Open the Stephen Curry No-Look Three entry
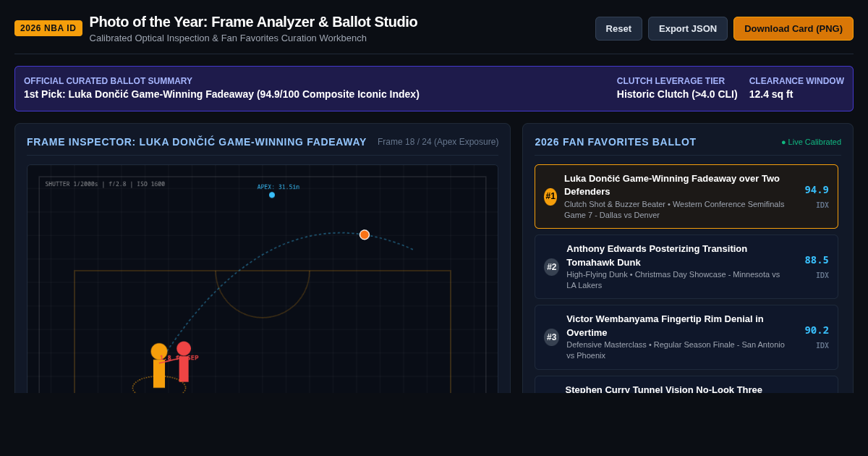This screenshot has width=868, height=456. (x=686, y=385)
